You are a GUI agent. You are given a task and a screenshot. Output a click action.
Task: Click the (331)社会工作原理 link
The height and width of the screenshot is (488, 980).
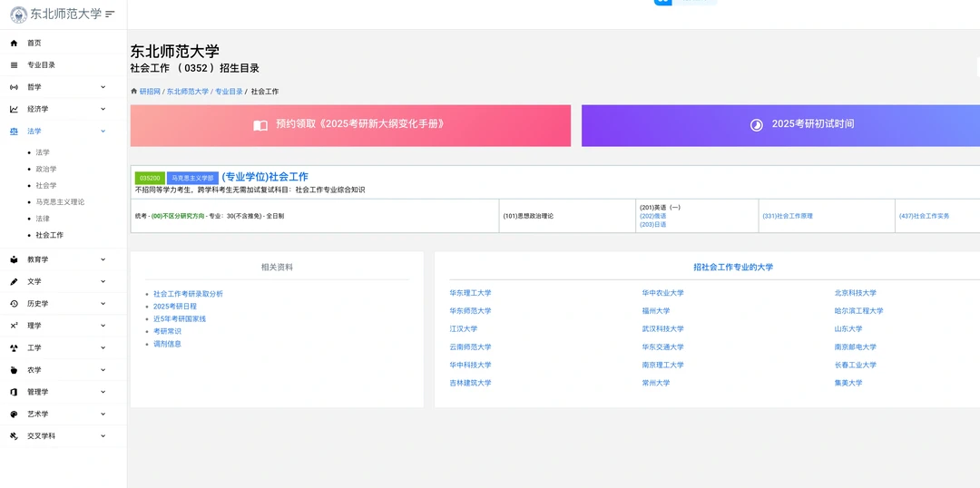[788, 216]
